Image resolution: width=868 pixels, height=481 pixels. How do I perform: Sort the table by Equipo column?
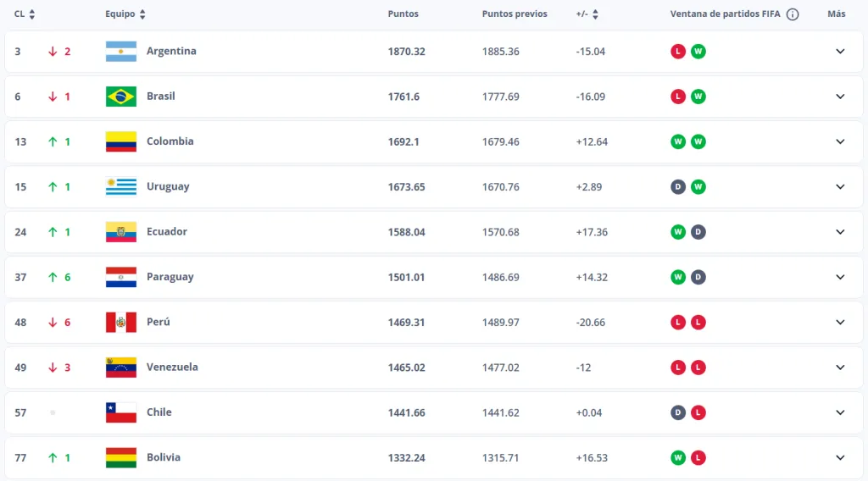[142, 14]
